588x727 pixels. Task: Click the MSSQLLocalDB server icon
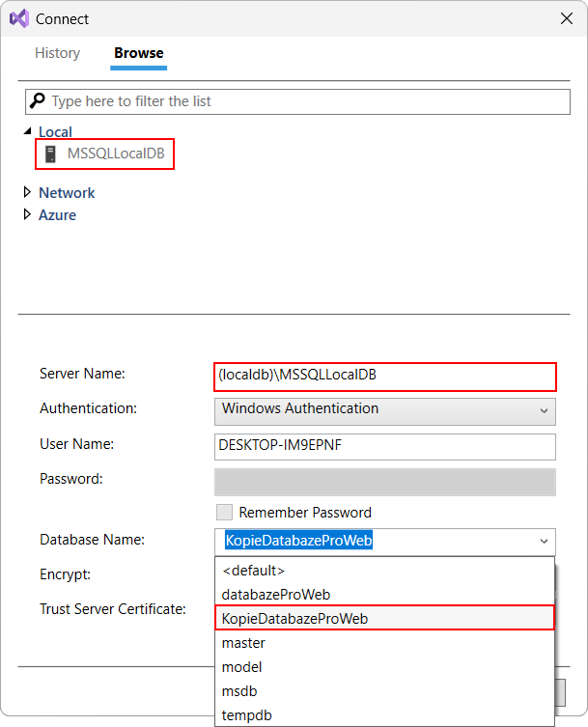point(50,154)
